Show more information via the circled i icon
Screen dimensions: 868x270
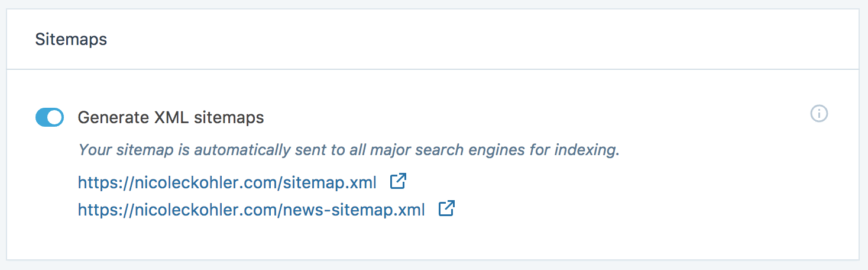pos(819,114)
